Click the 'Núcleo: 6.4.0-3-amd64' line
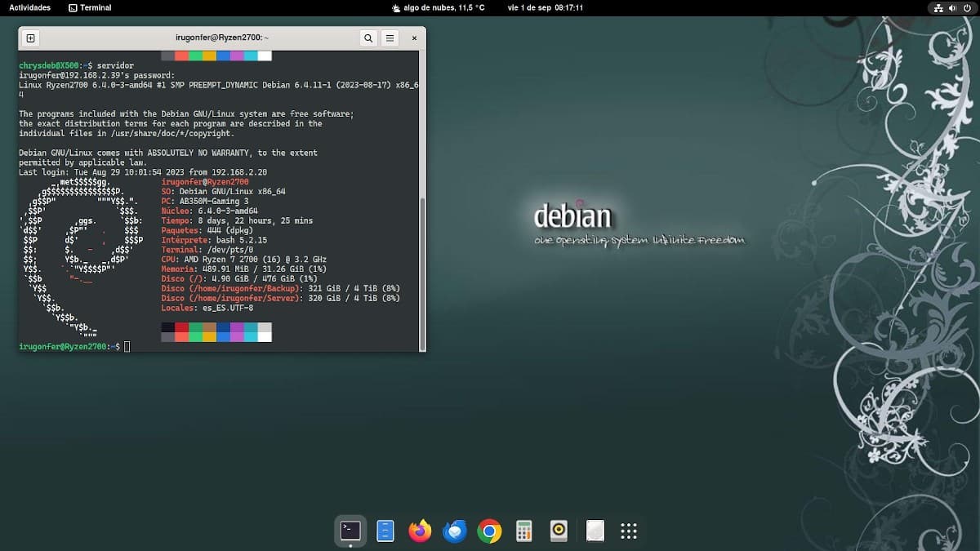The height and width of the screenshot is (551, 980). [210, 211]
